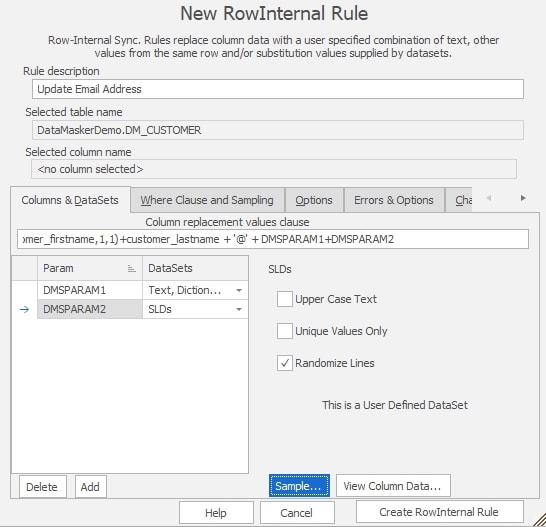Viewport: 546px width, 527px height.
Task: Click the row indicator arrow beside DMSPARAM2
Action: (24, 309)
